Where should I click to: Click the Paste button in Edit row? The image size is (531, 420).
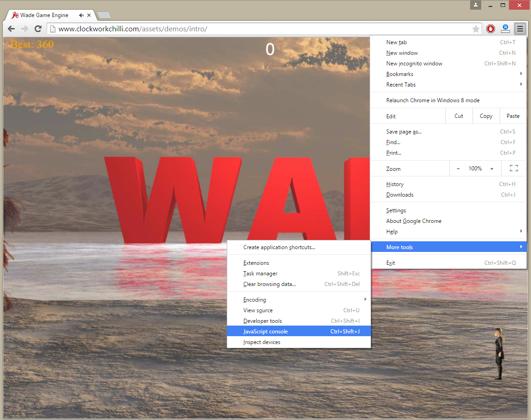coord(513,116)
